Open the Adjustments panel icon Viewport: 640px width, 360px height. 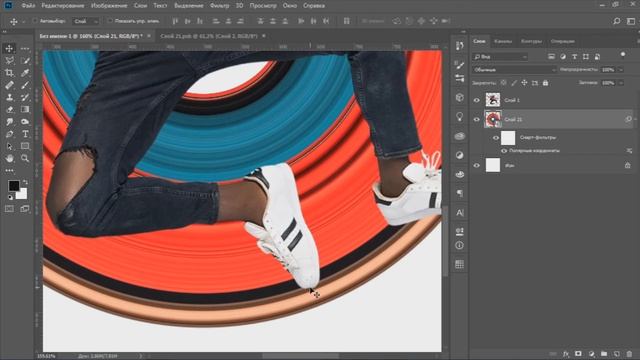pos(460,155)
